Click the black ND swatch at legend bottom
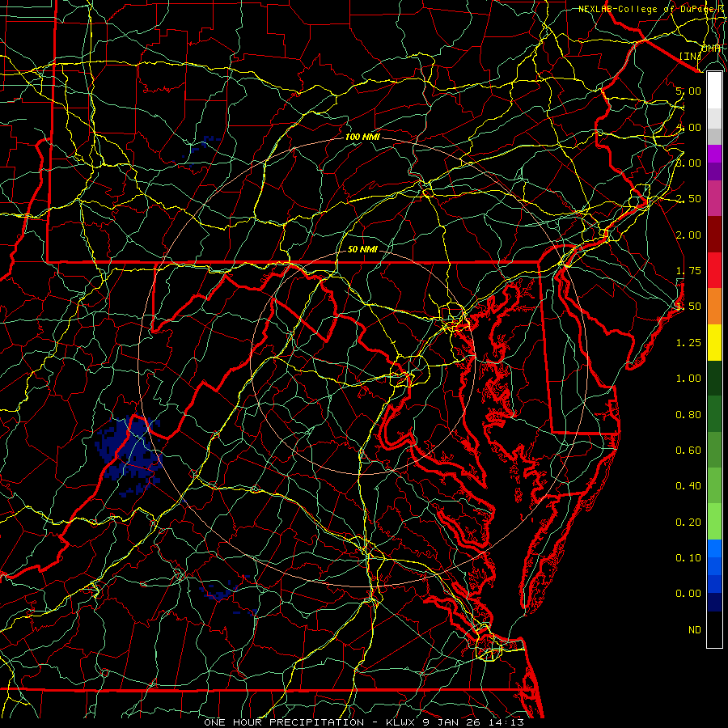The image size is (728, 728). (x=714, y=629)
